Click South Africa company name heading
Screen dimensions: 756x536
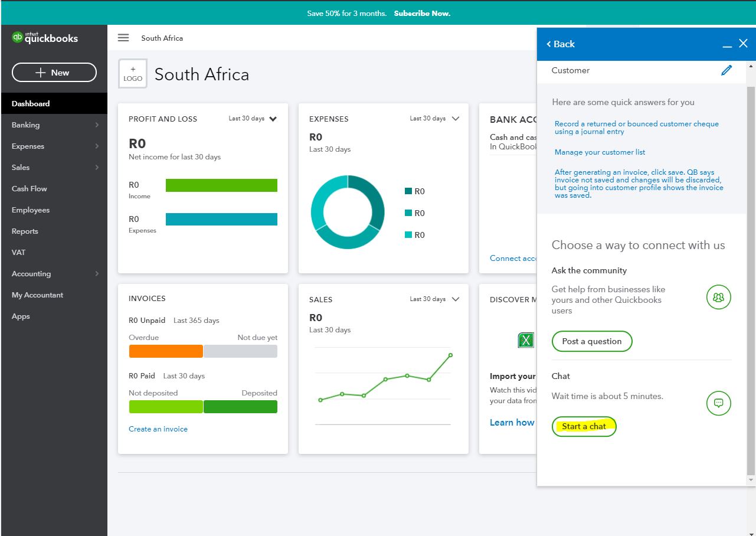pos(202,74)
